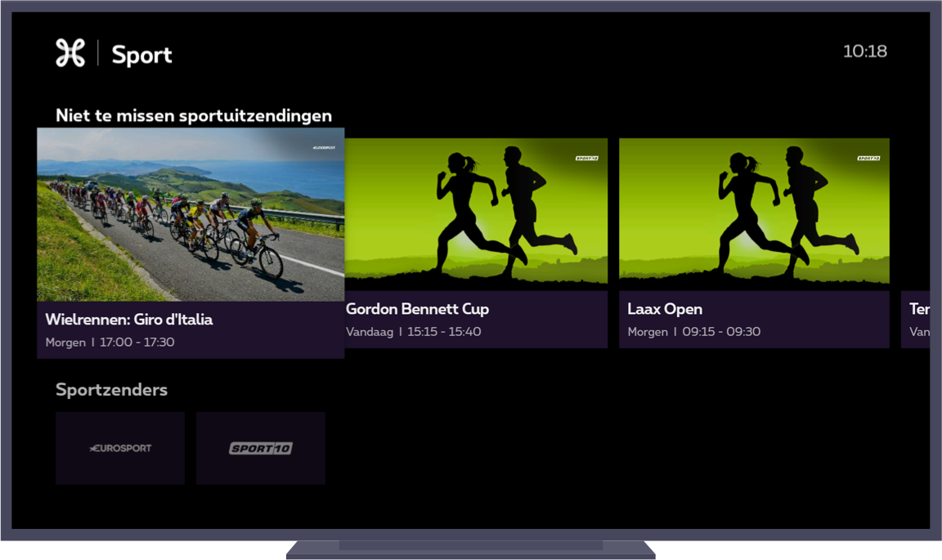Open the 'Laax Open' title
This screenshot has height=560, width=942.
pyautogui.click(x=665, y=309)
